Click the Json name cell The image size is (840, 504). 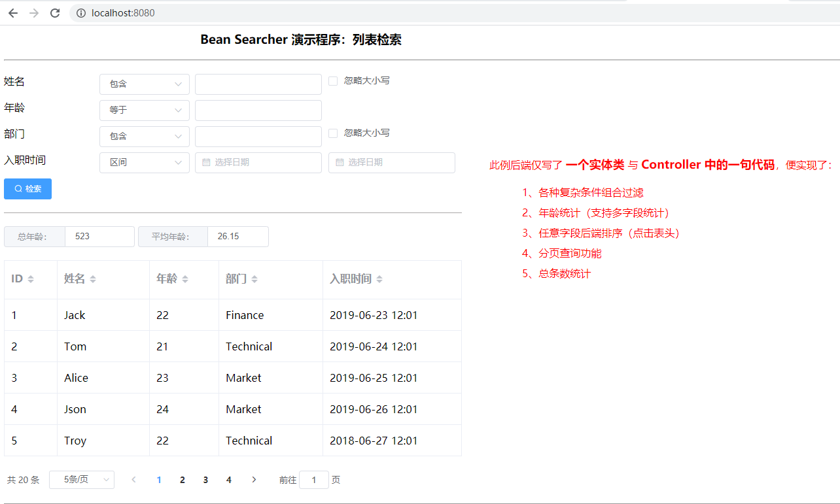pyautogui.click(x=103, y=409)
